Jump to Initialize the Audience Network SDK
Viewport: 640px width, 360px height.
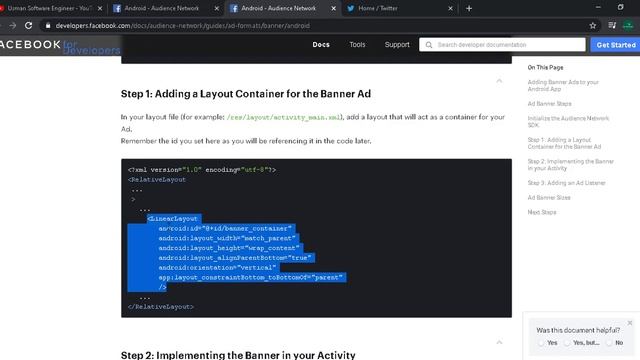(x=568, y=122)
